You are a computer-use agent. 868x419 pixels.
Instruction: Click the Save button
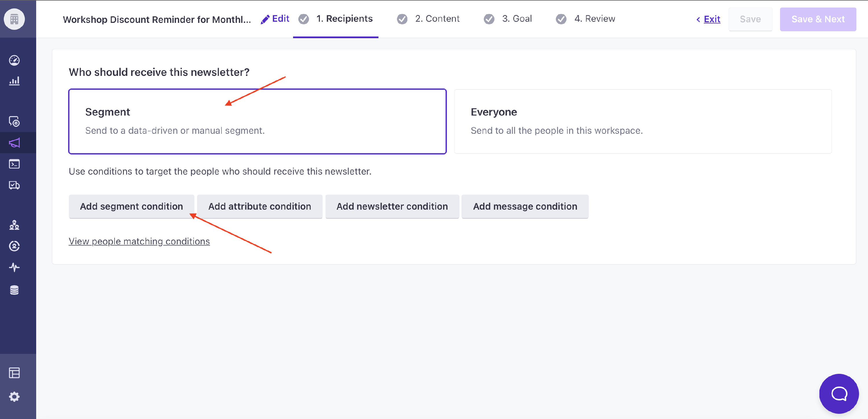[750, 19]
